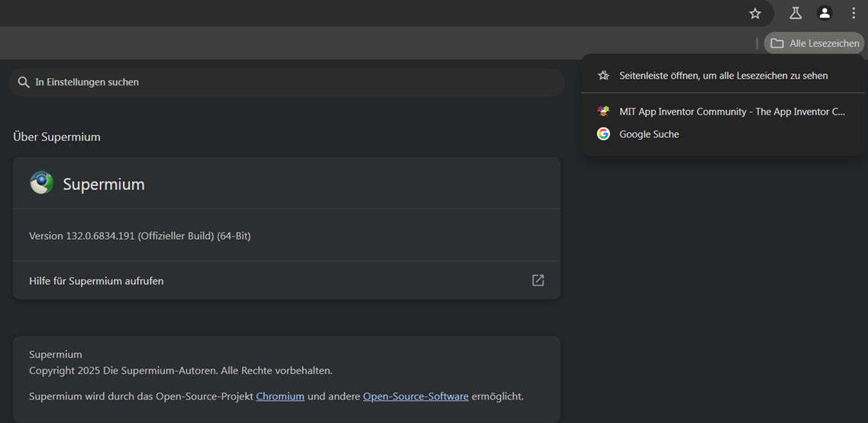Open the Chrome Labs flask icon
Viewport: 868px width, 423px height.
(x=795, y=13)
